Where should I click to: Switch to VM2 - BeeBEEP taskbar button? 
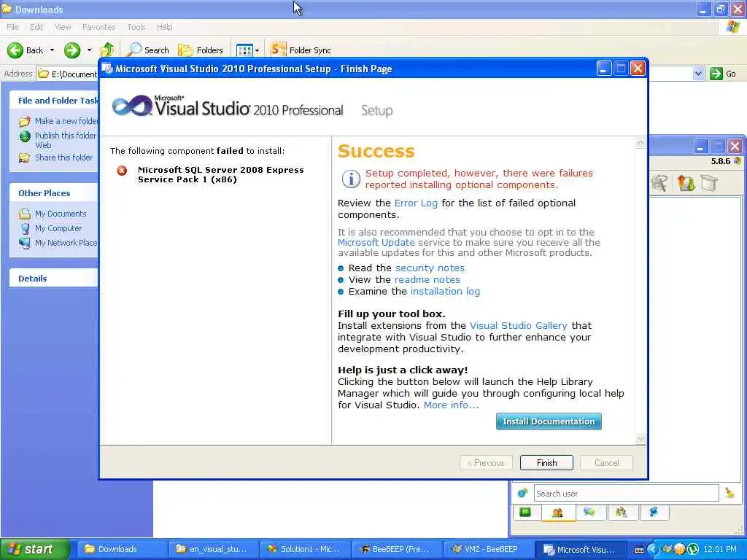[488, 549]
